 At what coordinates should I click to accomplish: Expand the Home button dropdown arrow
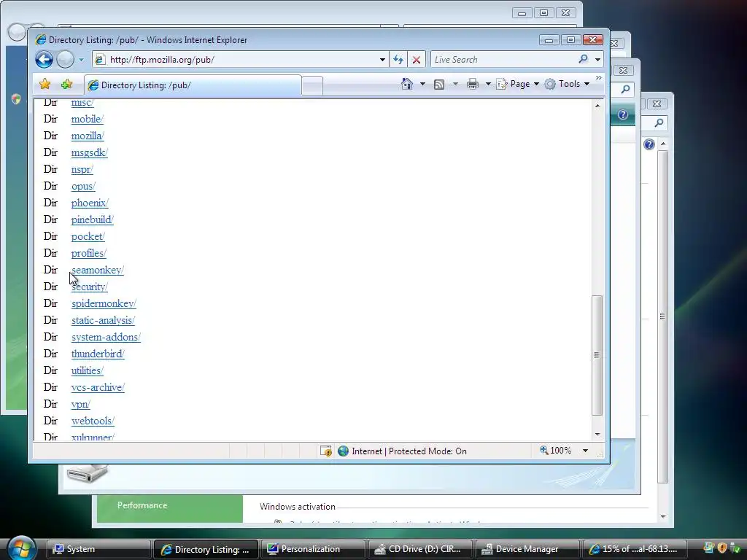point(422,85)
